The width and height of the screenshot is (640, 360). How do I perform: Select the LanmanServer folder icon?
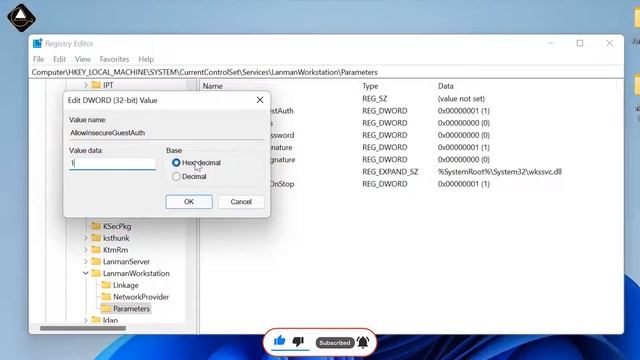tap(96, 261)
